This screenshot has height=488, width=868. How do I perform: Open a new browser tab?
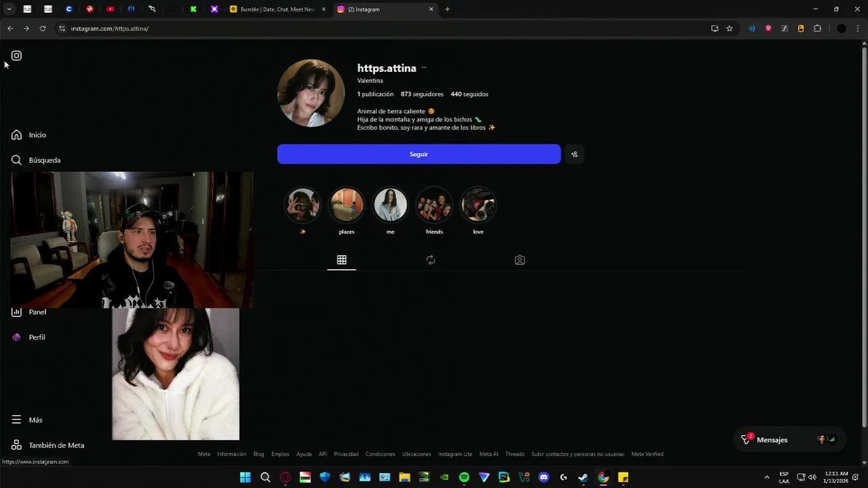tap(448, 9)
